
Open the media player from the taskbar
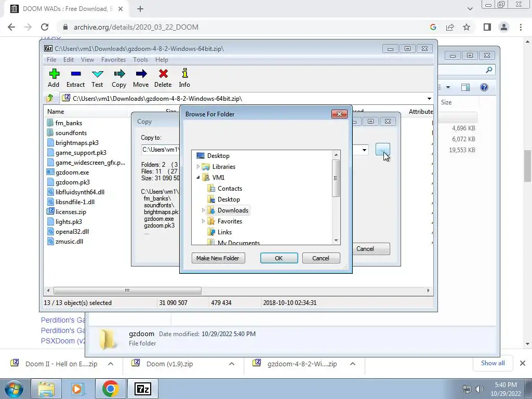[x=78, y=389]
